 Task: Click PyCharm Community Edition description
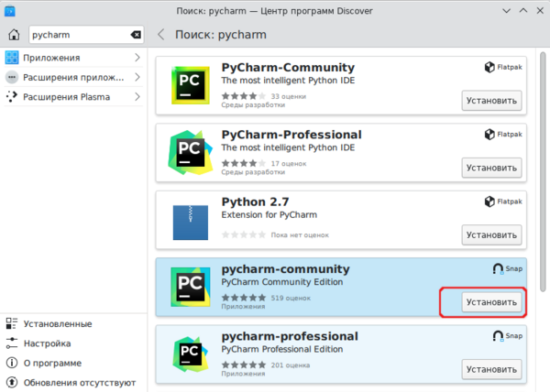point(282,282)
